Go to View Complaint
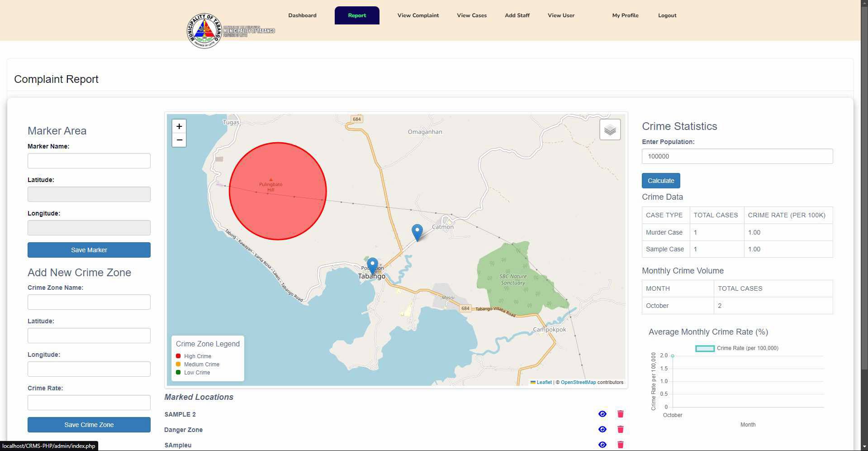The width and height of the screenshot is (868, 451). (418, 15)
